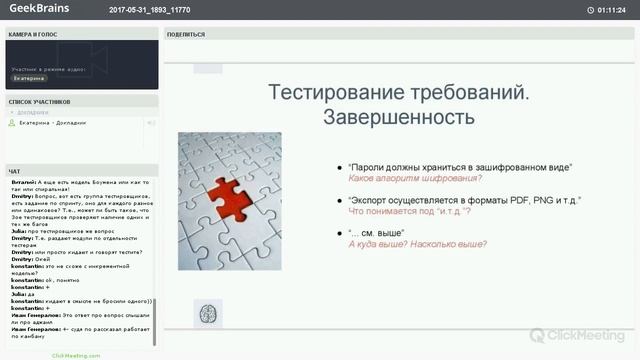Click the ПОДЕЛИТЬСЯ panel header

point(399,34)
